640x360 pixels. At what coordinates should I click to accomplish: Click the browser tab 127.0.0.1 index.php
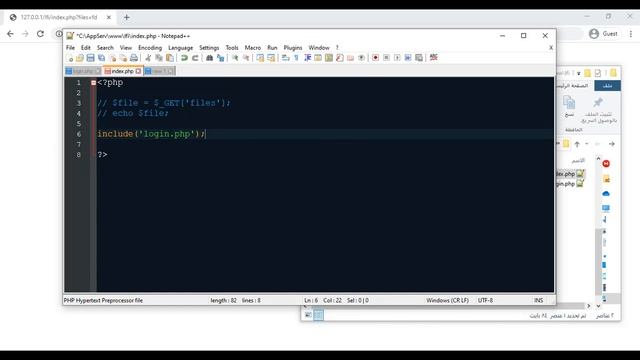pyautogui.click(x=61, y=17)
